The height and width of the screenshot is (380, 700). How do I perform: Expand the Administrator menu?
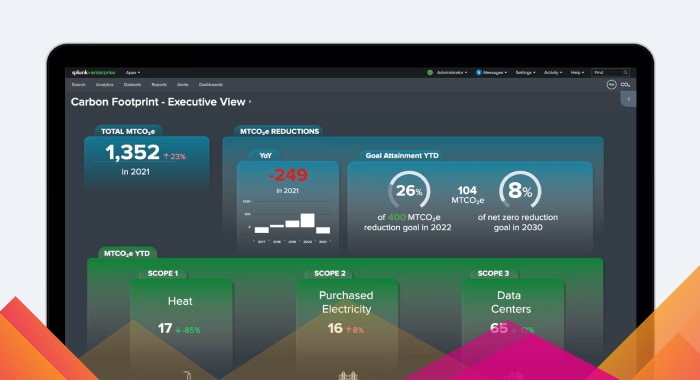(452, 72)
